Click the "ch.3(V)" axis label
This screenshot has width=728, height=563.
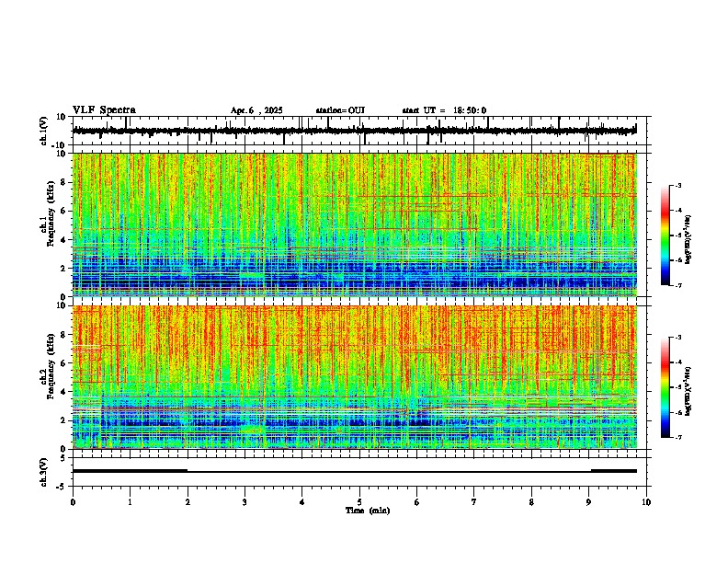(44, 472)
